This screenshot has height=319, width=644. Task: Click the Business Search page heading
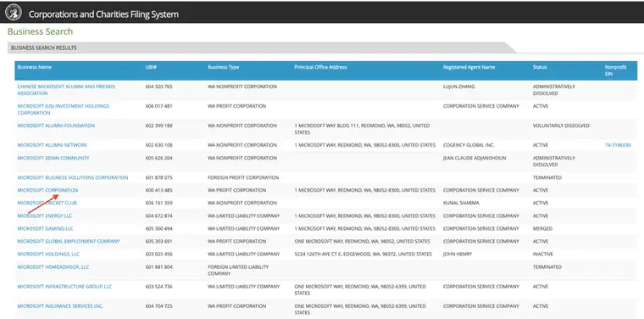pyautogui.click(x=41, y=31)
